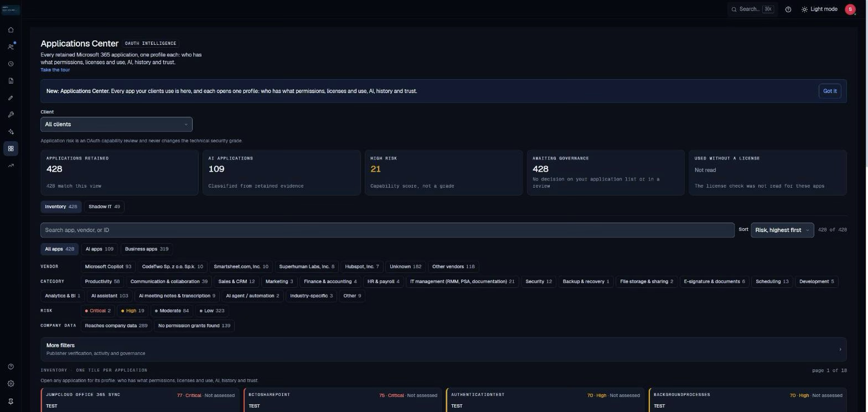Filter by vendor Hubspot, Inc.
This screenshot has width=868, height=412.
(x=362, y=266)
